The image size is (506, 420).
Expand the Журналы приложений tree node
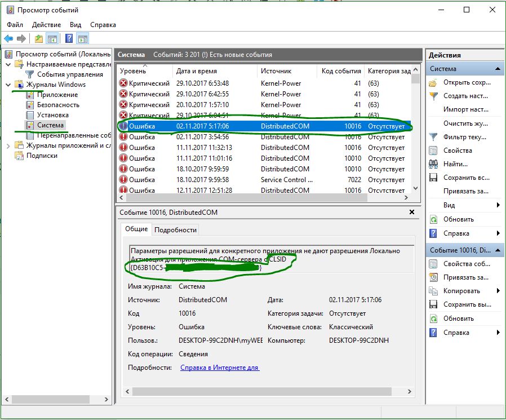(8, 146)
